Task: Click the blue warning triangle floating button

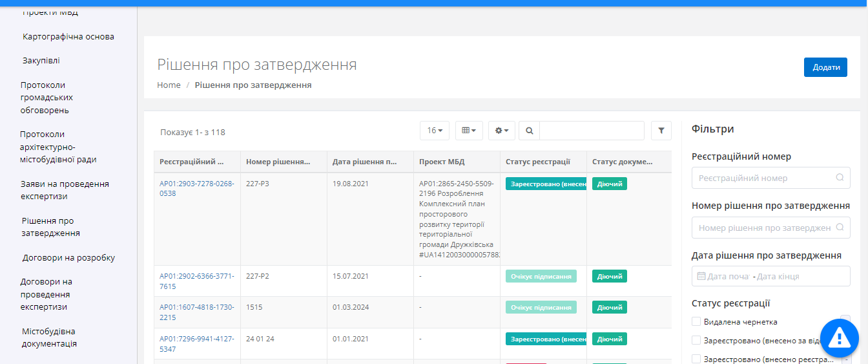Action: 839,337
